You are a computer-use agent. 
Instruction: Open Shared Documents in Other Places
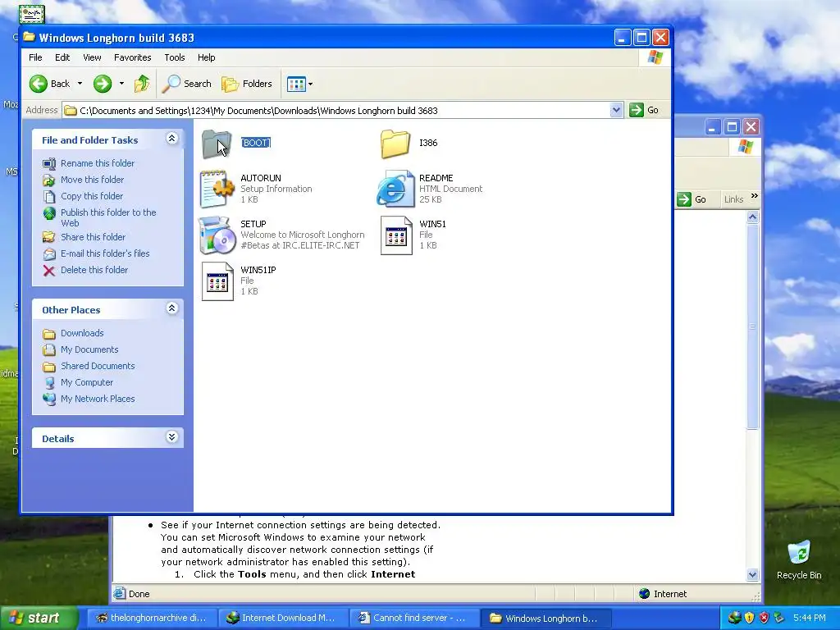pyautogui.click(x=98, y=366)
